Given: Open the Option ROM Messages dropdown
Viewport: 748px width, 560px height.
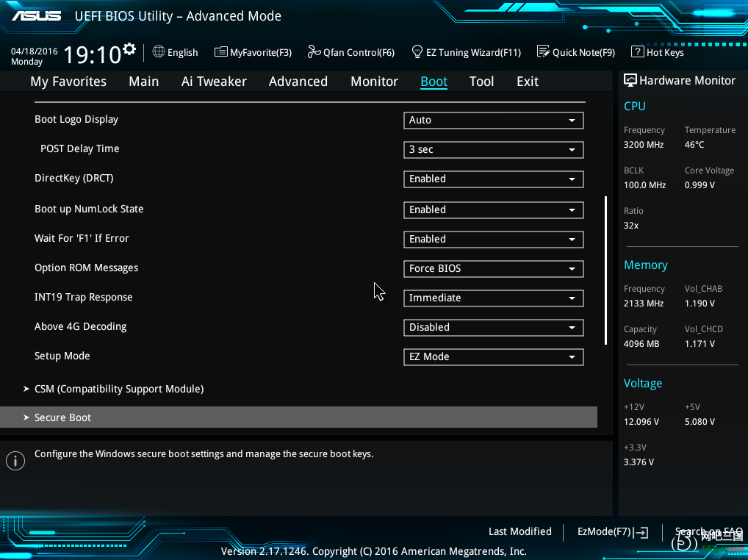Looking at the screenshot, I should (x=493, y=269).
